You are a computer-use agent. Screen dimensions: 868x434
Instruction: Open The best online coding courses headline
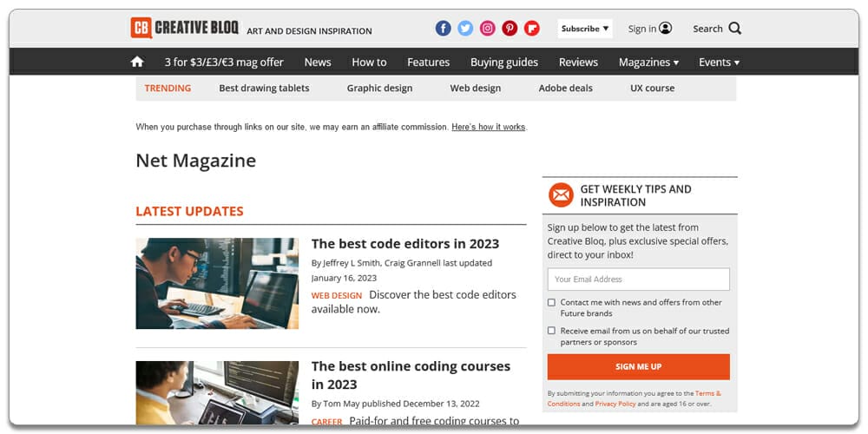point(411,375)
